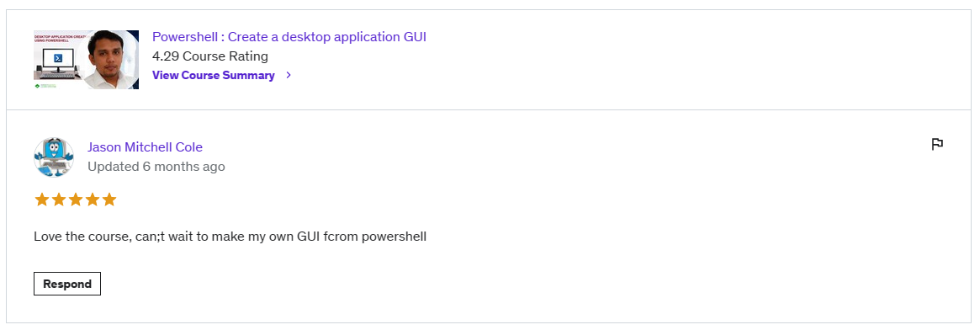This screenshot has width=980, height=330.
Task: Flag this review using the report flag icon
Action: (937, 145)
